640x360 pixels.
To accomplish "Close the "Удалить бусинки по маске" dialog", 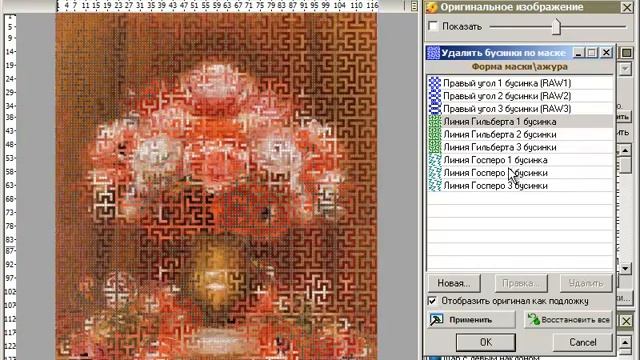I will pos(607,53).
